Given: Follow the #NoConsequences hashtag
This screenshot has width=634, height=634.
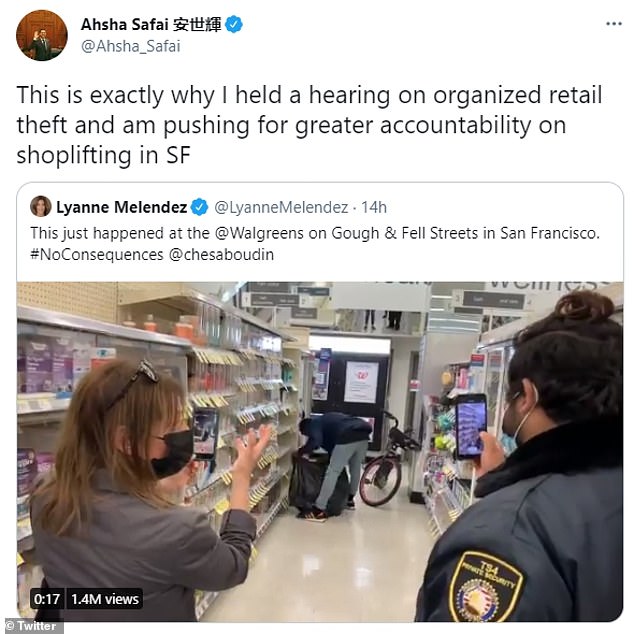Looking at the screenshot, I should (x=97, y=255).
